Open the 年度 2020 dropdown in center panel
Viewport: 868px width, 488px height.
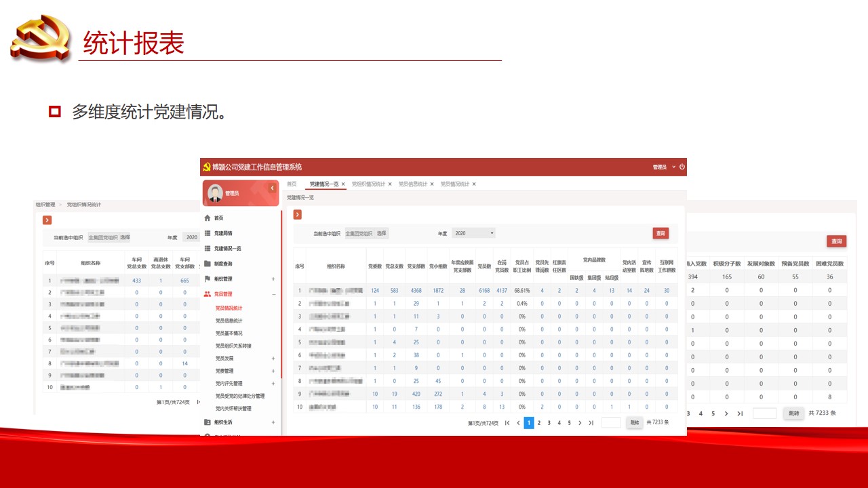(474, 233)
